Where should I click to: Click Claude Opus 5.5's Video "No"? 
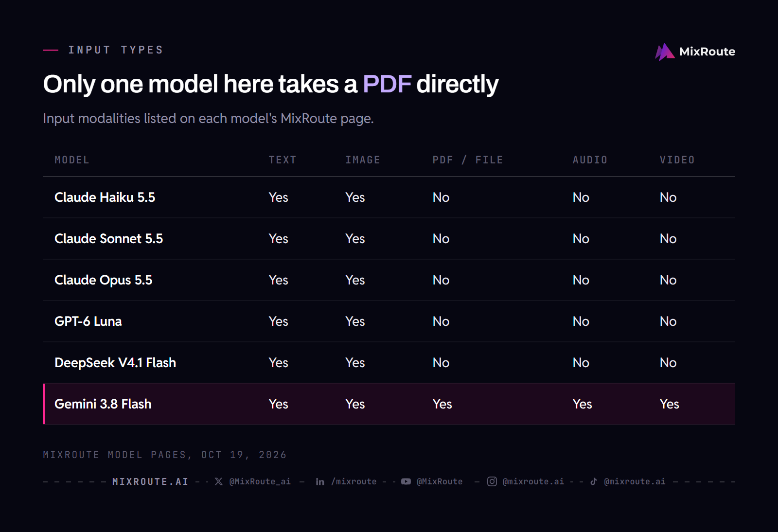(x=668, y=280)
